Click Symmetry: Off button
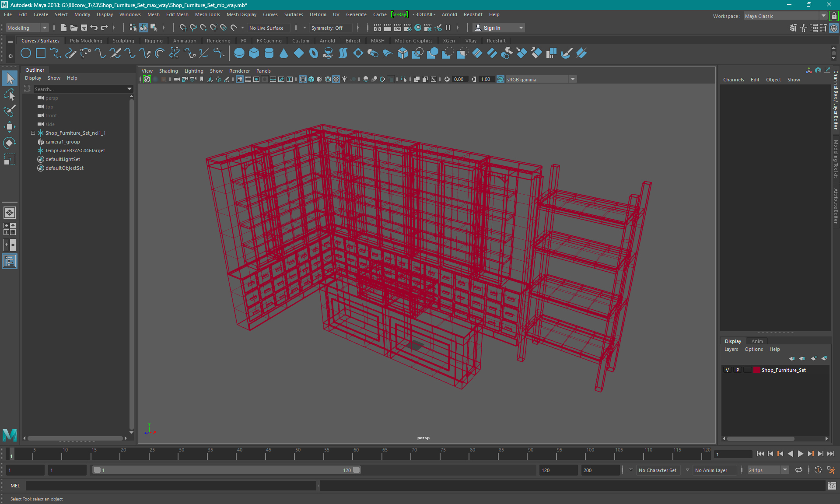This screenshot has height=504, width=840. point(330,28)
